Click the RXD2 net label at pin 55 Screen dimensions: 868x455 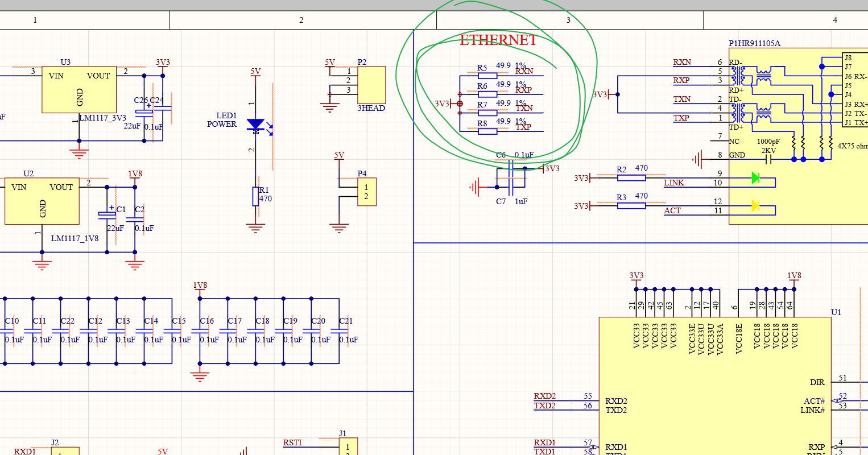click(x=545, y=396)
